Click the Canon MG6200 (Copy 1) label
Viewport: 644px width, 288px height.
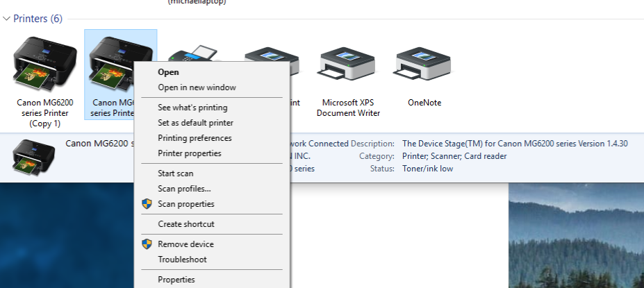[x=44, y=113]
